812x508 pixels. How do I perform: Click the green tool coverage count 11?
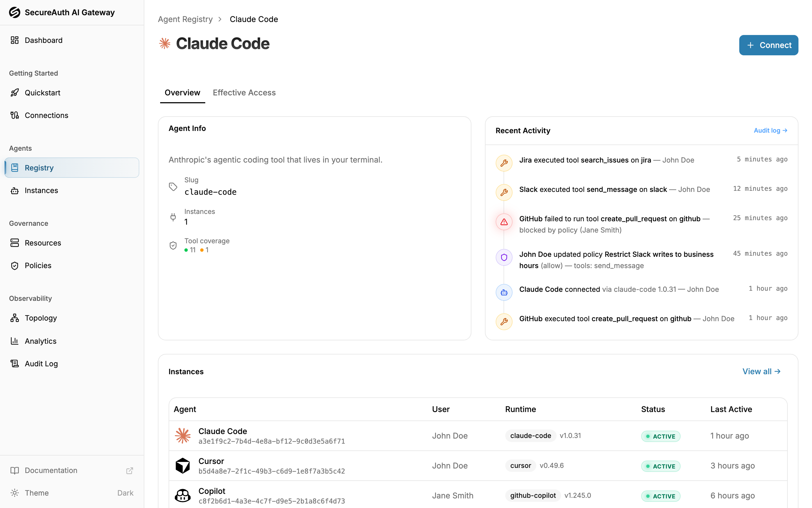pyautogui.click(x=190, y=250)
